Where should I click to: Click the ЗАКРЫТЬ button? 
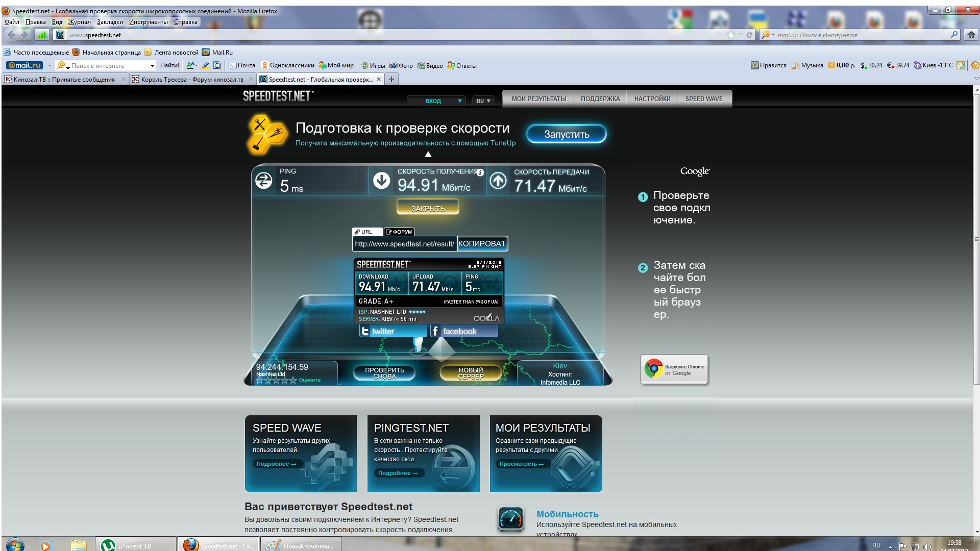tap(428, 207)
